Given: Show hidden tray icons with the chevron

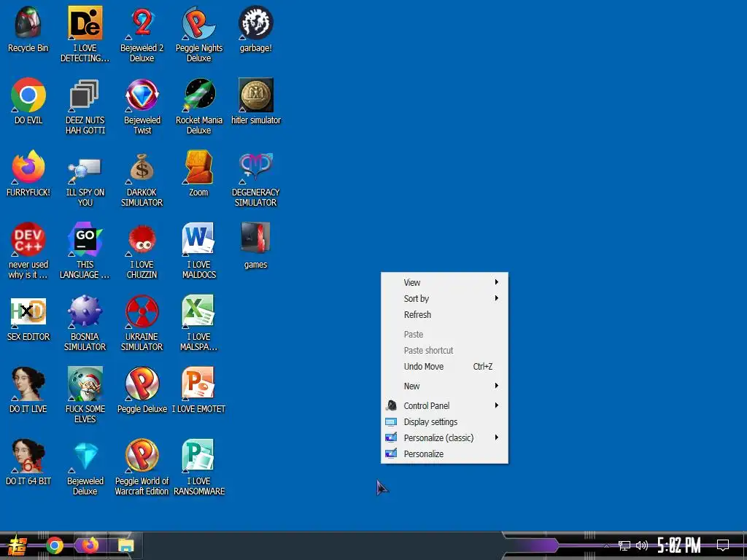Looking at the screenshot, I should coord(606,545).
